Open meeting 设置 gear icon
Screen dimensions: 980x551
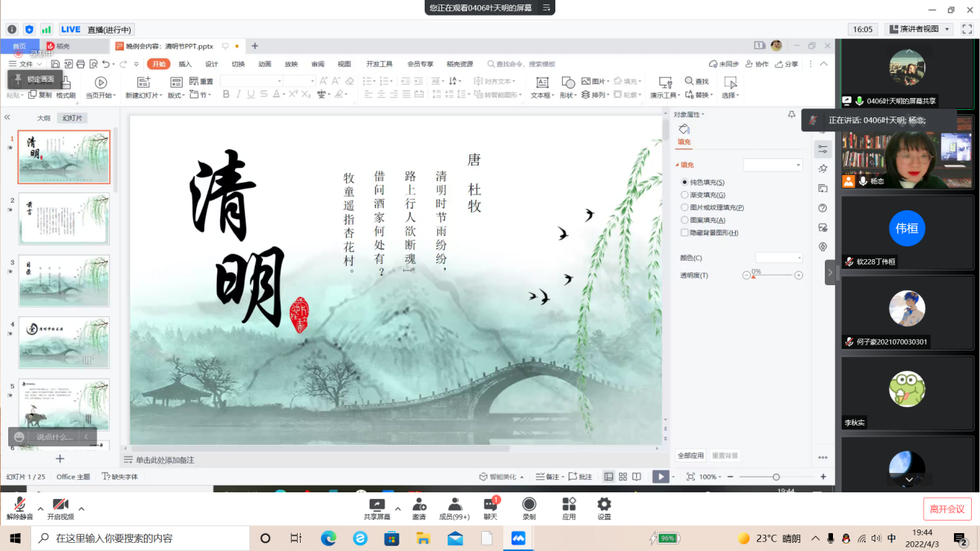click(604, 504)
